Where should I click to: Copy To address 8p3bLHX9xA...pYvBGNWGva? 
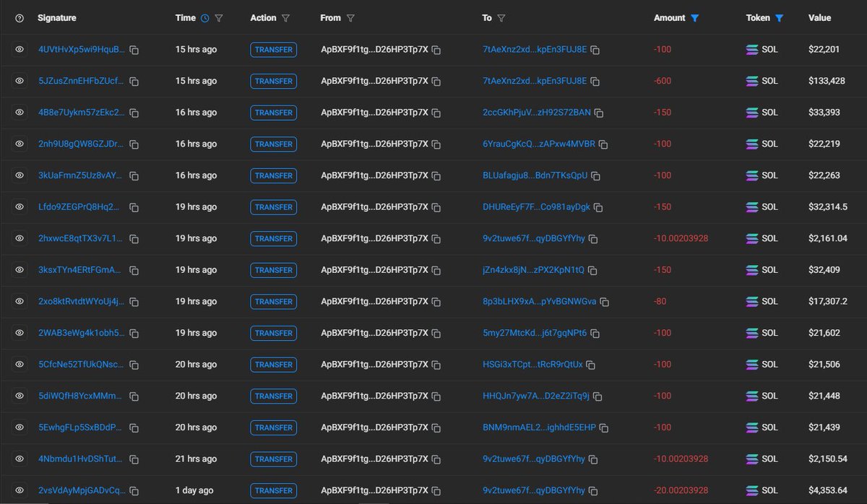605,302
